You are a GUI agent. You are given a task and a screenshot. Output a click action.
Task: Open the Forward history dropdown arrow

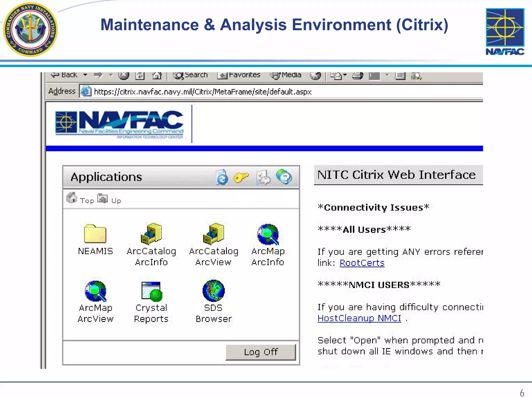(x=111, y=75)
